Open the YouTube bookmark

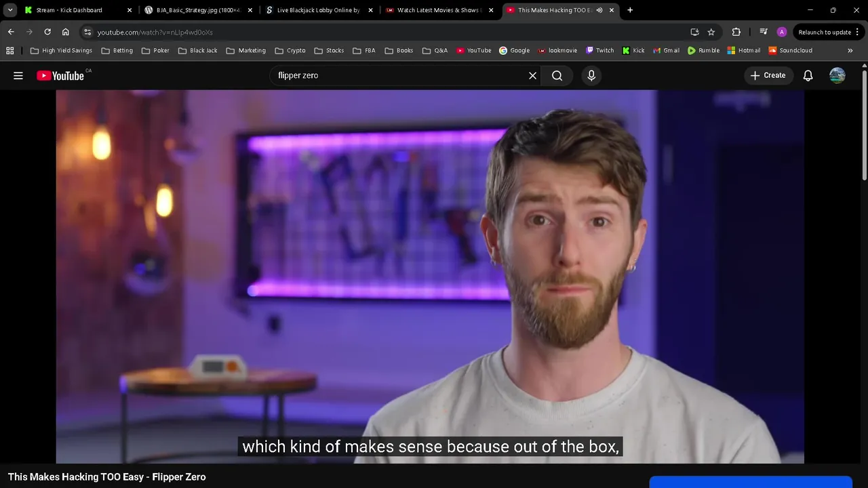[473, 50]
